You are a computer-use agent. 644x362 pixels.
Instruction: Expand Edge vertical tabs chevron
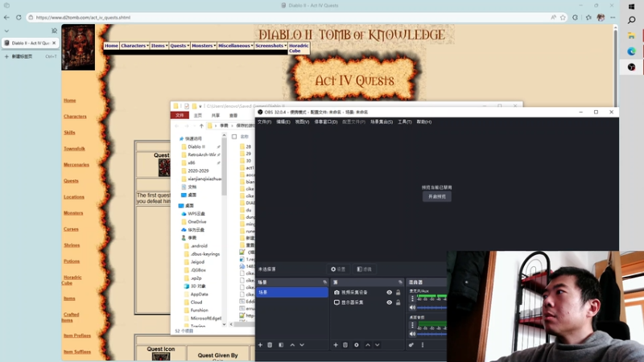click(x=6, y=31)
